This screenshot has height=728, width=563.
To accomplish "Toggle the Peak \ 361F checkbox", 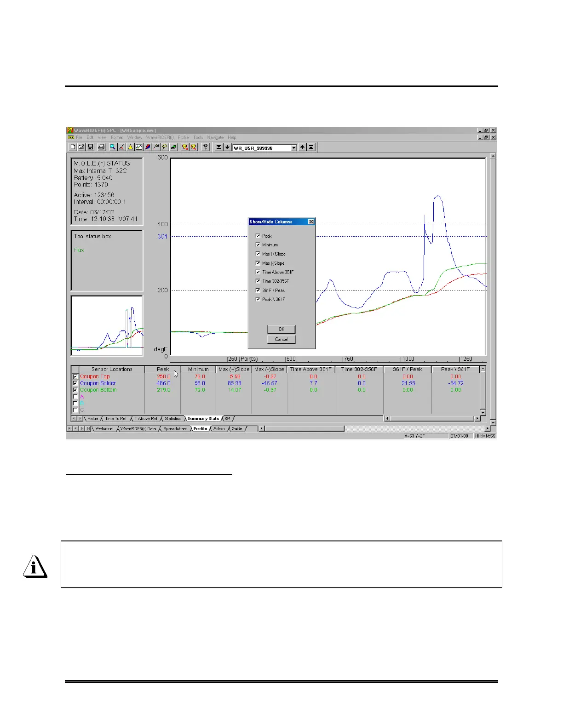I will pos(258,299).
